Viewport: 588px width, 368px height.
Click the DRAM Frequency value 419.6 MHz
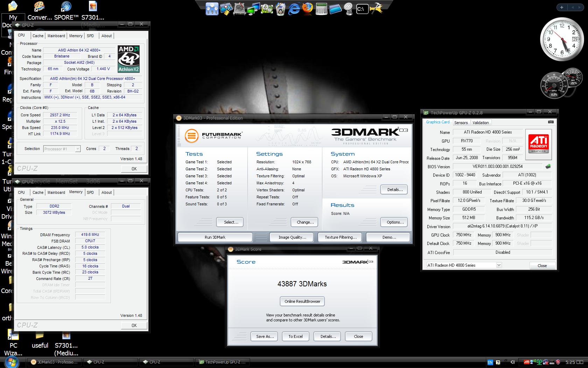pos(90,235)
